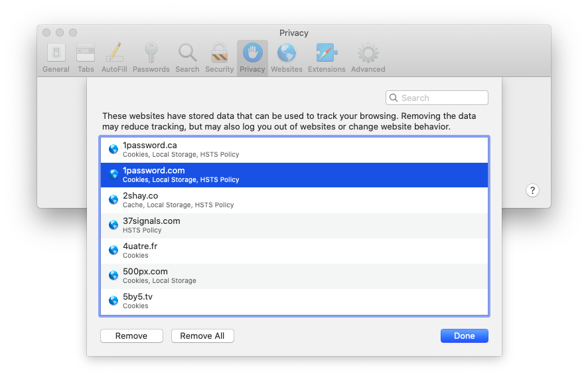Select the 5by5.tv row

[x=295, y=301]
